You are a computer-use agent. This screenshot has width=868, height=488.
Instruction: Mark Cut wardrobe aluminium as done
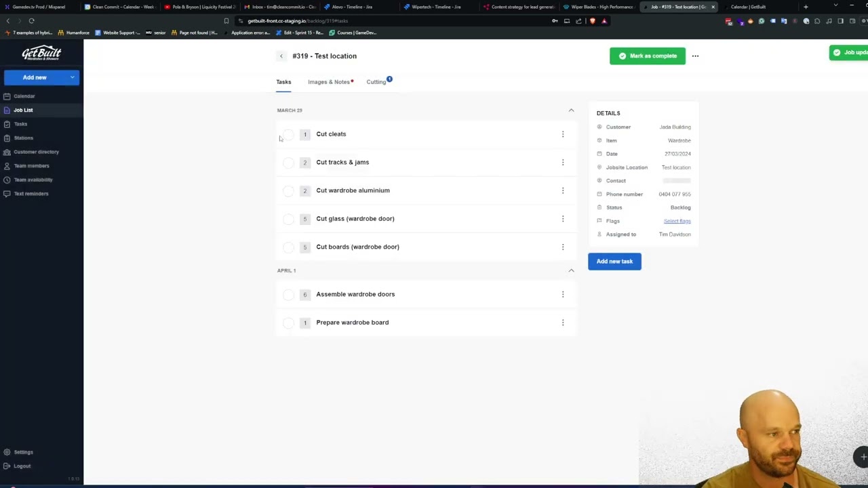pos(289,190)
